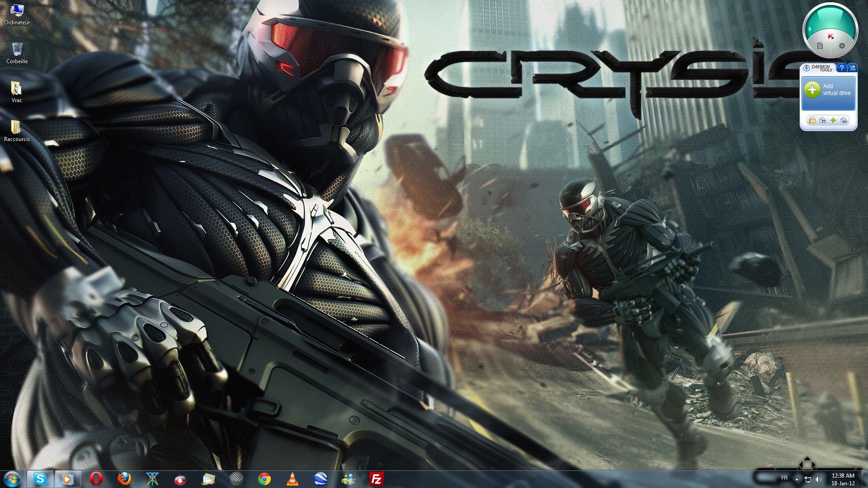Open volume control speaker icon
868x488 pixels.
pos(819,479)
